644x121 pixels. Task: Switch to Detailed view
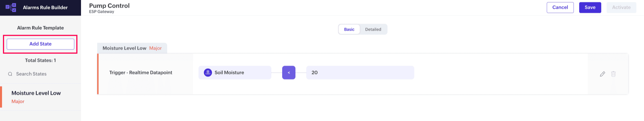coord(373,29)
